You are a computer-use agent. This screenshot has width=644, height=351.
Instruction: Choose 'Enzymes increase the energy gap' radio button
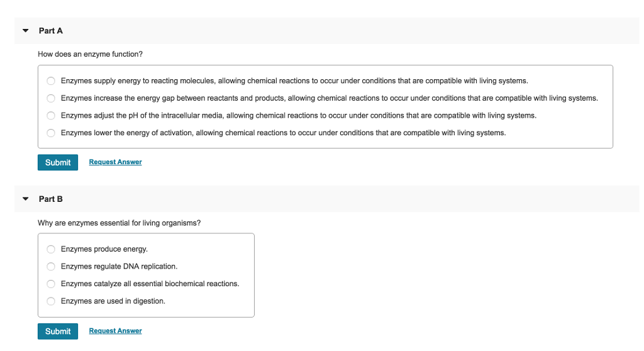click(50, 98)
